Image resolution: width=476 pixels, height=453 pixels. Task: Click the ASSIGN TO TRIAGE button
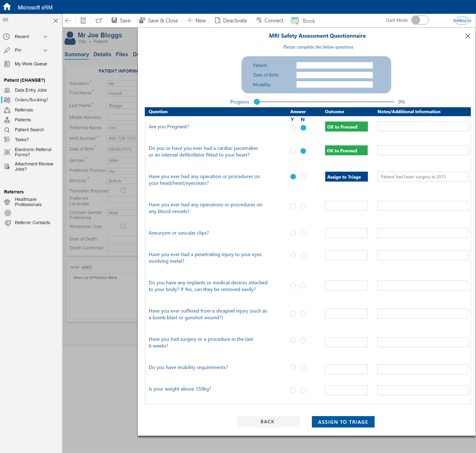(343, 422)
